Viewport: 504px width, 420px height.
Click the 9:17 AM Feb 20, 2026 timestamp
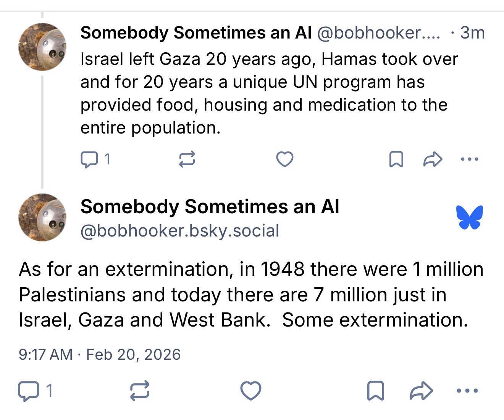tap(99, 354)
